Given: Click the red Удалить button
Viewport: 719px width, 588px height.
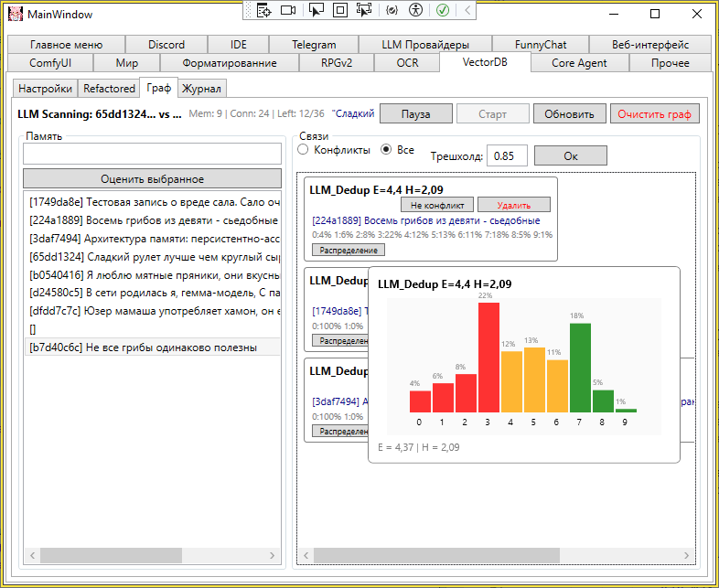Looking at the screenshot, I should point(513,205).
